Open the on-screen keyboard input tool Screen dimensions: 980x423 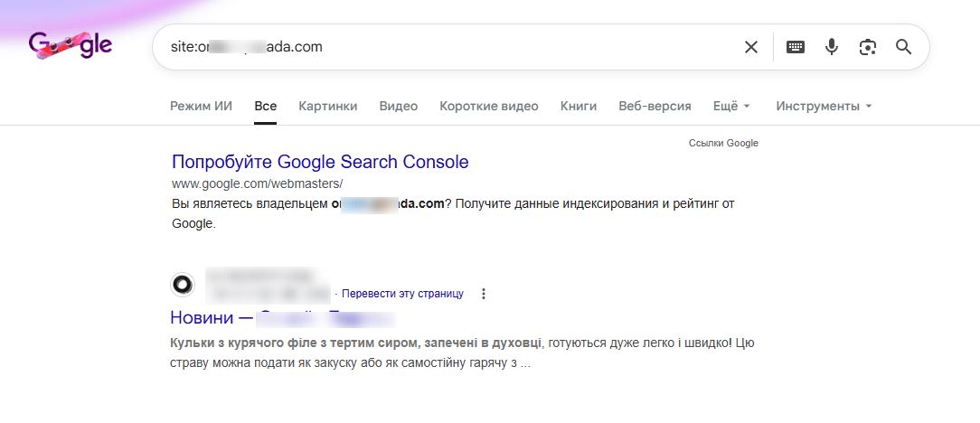pyautogui.click(x=796, y=47)
